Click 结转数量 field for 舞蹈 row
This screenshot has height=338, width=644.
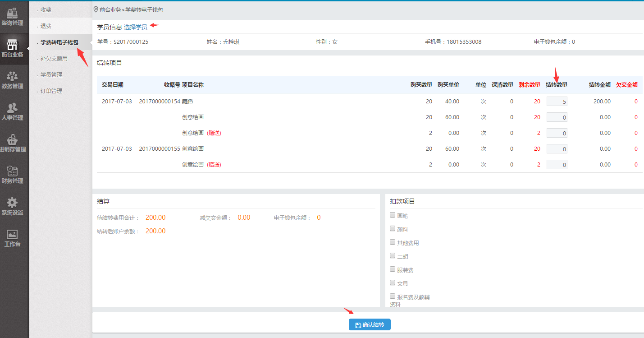coord(557,102)
